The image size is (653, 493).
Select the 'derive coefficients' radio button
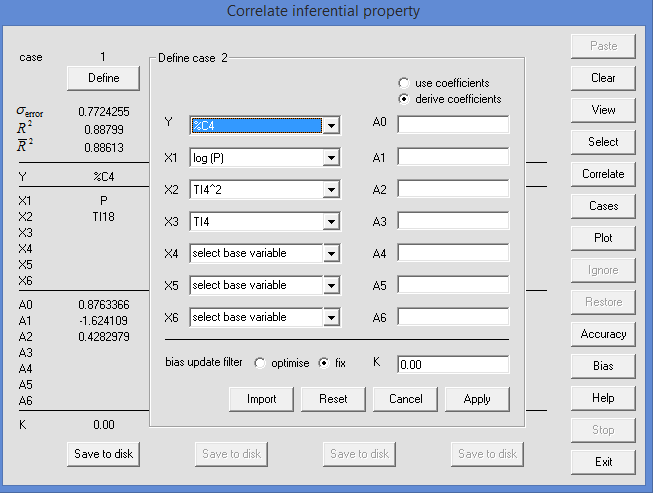(404, 99)
